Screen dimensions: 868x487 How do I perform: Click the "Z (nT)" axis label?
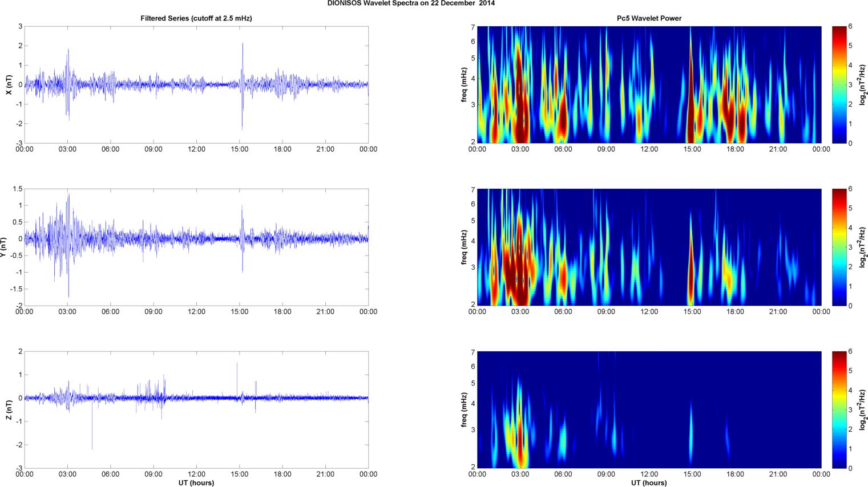point(10,409)
